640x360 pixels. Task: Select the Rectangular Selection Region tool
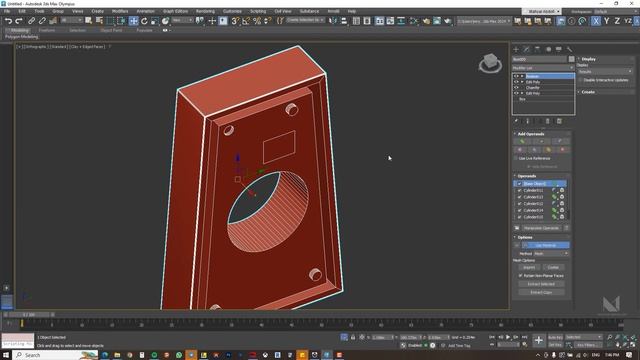tap(110, 21)
